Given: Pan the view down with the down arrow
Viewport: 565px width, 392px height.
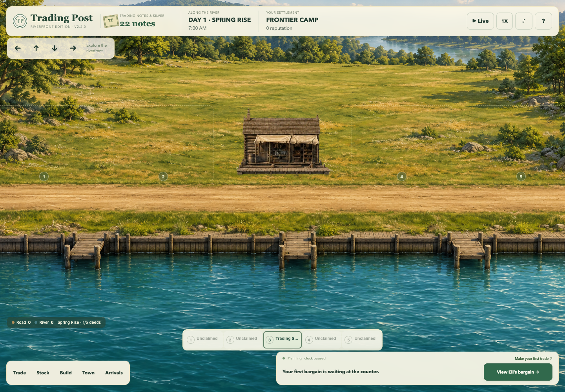Looking at the screenshot, I should (55, 48).
